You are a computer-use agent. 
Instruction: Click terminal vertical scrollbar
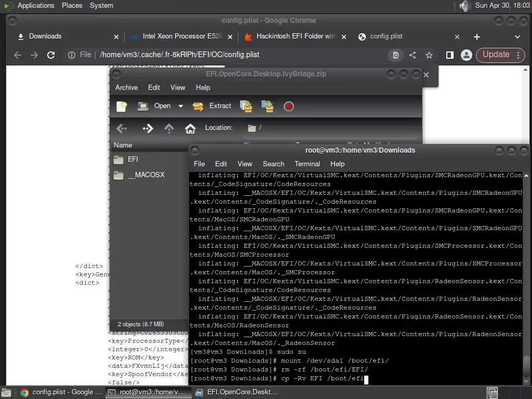tap(526, 278)
